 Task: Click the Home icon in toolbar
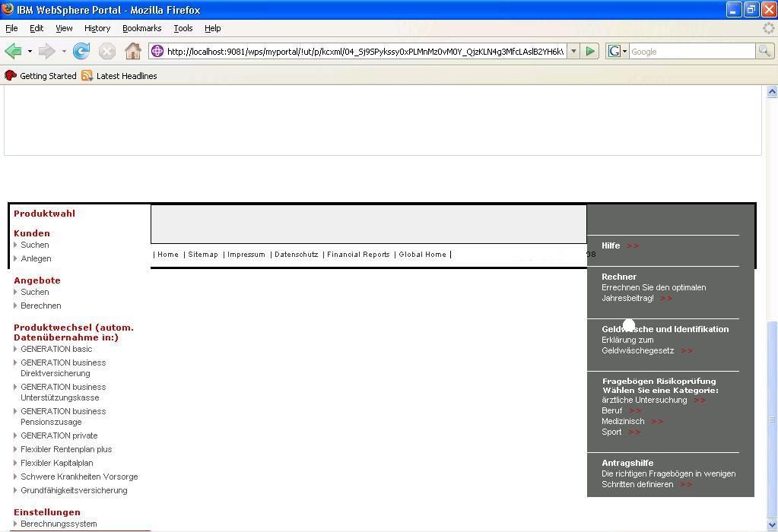point(133,52)
